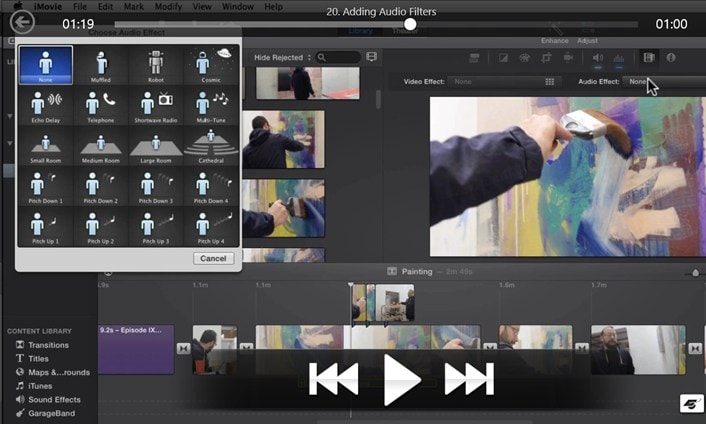Apply the Medium Room effect

click(x=101, y=146)
